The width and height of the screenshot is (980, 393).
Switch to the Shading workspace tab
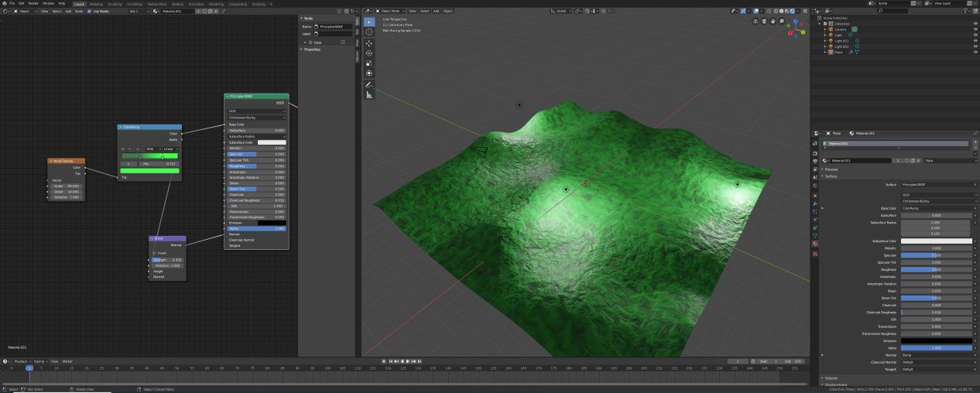coord(177,4)
